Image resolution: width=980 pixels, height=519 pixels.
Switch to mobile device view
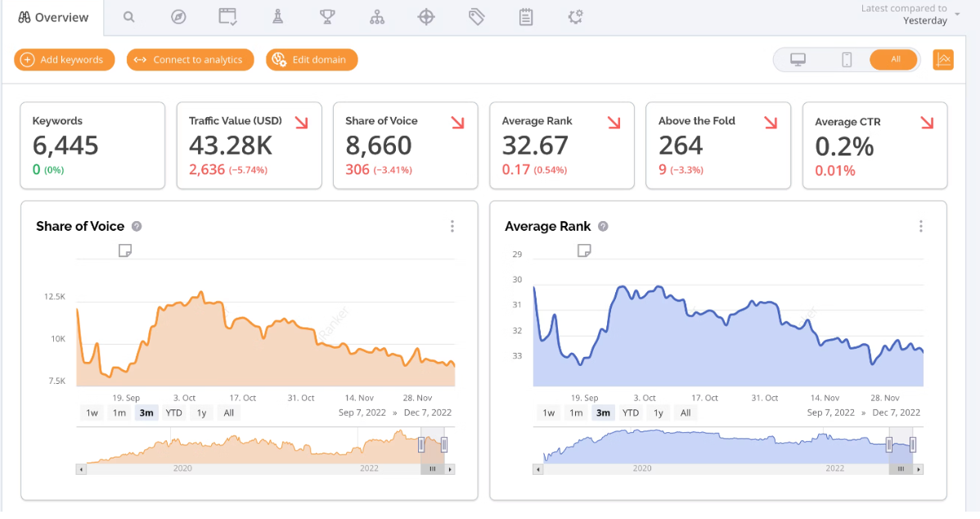pos(846,60)
